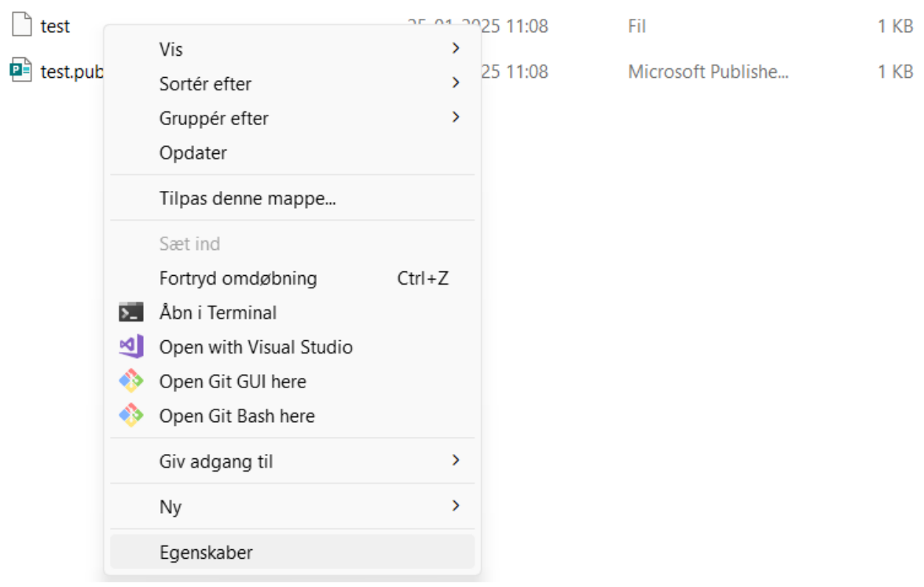Expand the Vis submenu arrow

[x=455, y=49]
